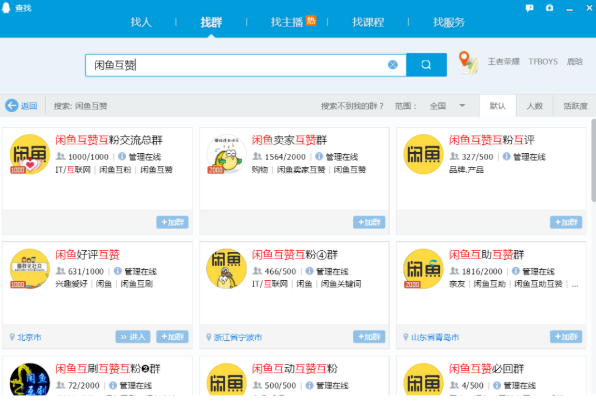
Task: Open the feedback chat bubble icon in the title bar
Action: coord(529,8)
